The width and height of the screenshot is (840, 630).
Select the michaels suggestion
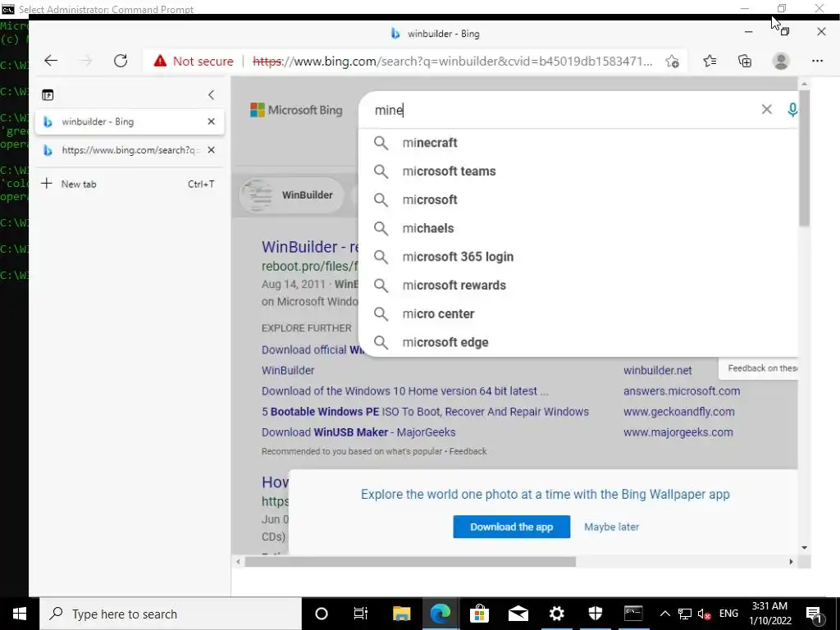coord(578,228)
